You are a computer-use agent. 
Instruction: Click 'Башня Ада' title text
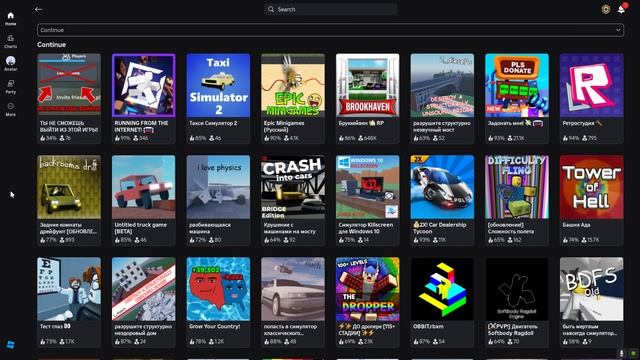(576, 225)
